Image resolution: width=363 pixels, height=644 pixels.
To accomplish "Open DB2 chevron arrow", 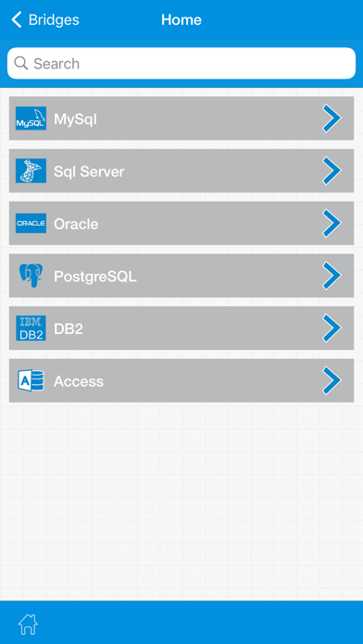I will click(x=332, y=328).
